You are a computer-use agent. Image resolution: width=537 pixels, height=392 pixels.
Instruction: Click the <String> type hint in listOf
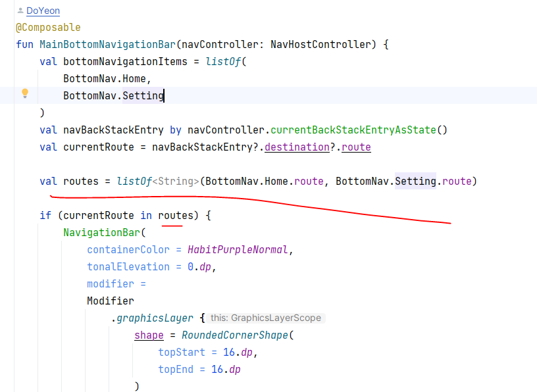(176, 182)
